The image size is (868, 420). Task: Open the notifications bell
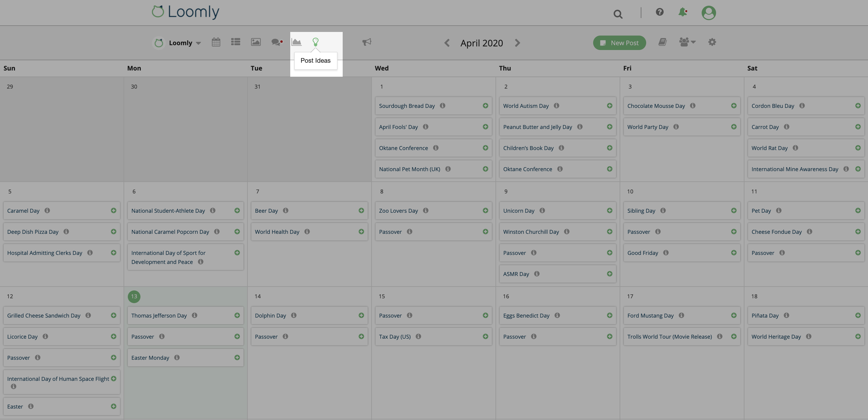pyautogui.click(x=683, y=12)
